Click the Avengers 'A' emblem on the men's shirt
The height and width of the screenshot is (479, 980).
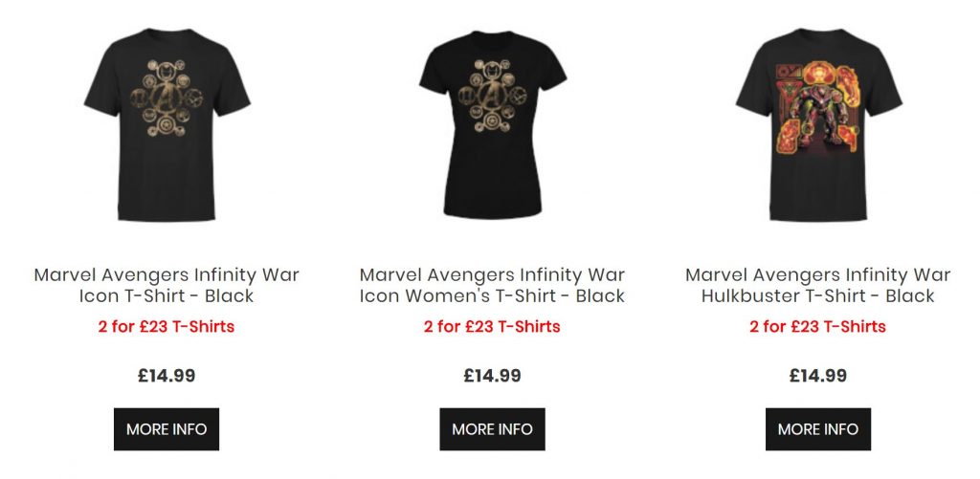click(165, 97)
